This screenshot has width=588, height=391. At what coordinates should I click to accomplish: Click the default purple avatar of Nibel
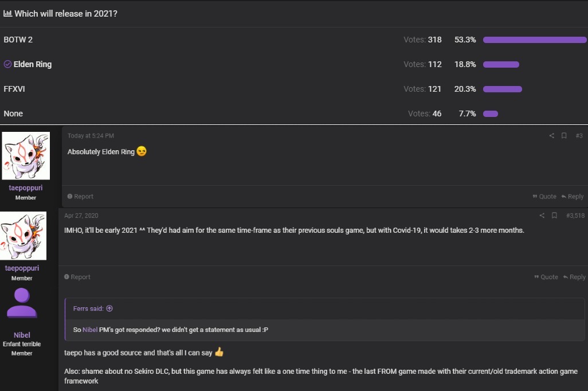point(22,303)
